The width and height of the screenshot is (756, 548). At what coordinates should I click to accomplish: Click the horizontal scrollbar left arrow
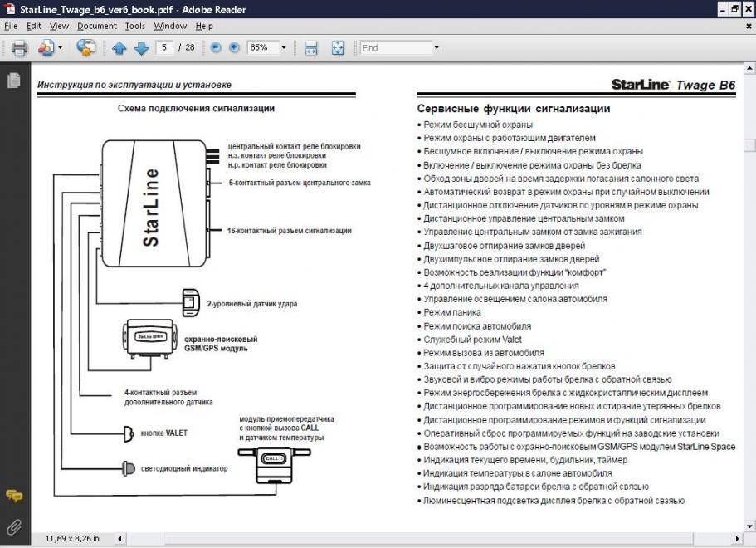click(119, 538)
